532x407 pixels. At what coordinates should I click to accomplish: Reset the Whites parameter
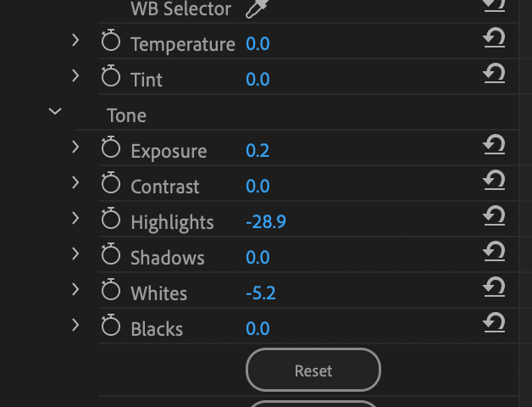(494, 288)
